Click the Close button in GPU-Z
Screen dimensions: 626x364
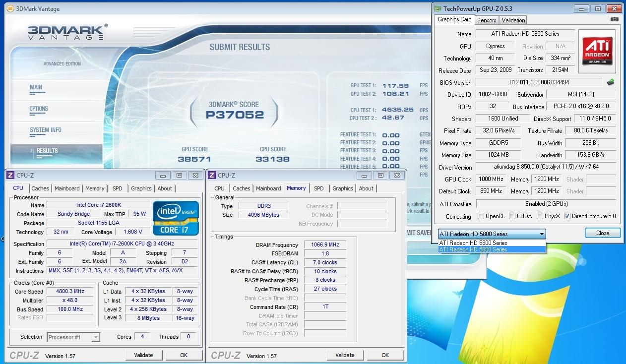click(x=603, y=233)
